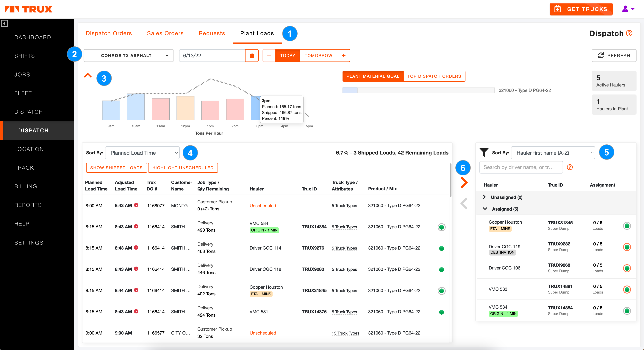The height and width of the screenshot is (350, 644).
Task: Select the Plant Loads tab
Action: pyautogui.click(x=257, y=33)
